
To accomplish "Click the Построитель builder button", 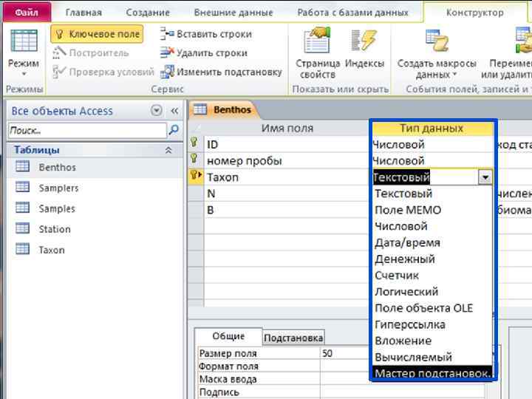I will tap(91, 53).
